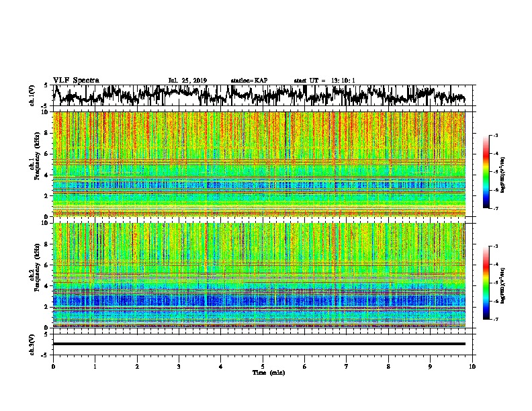Click the ch.2 color scale bar
Image resolution: width=532 pixels, height=411 pixels.
[x=486, y=283]
